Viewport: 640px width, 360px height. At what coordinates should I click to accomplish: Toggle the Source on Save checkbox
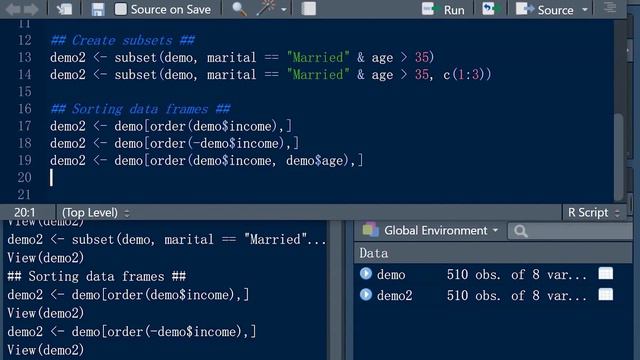(120, 9)
